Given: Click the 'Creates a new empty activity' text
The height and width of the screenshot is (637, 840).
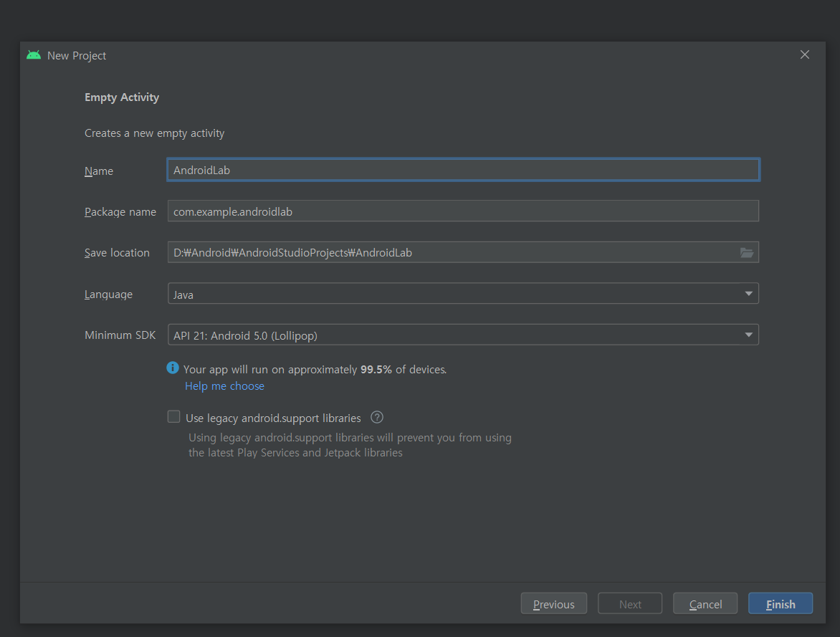Looking at the screenshot, I should (154, 133).
